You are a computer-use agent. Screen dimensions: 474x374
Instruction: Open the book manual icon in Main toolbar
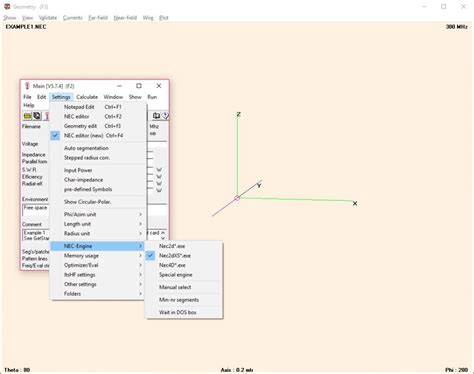[x=156, y=116]
